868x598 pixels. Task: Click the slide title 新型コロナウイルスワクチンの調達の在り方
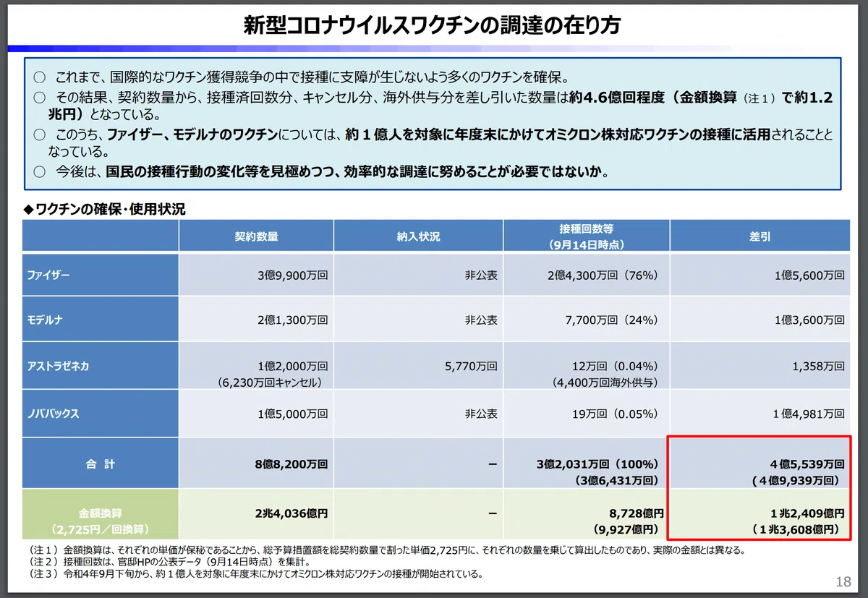pos(433,25)
